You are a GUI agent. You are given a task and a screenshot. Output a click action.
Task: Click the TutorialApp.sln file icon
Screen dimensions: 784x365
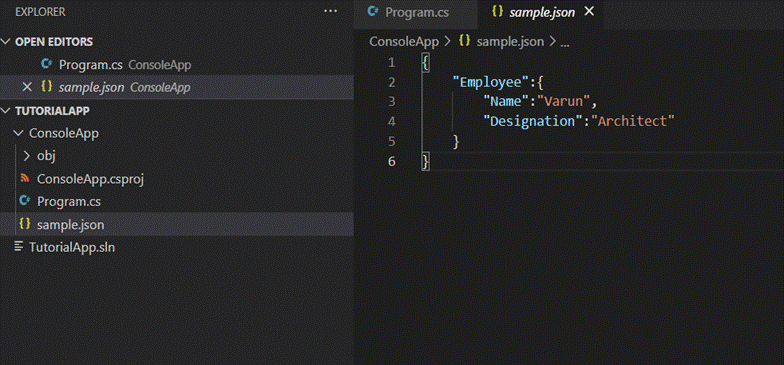tap(19, 246)
